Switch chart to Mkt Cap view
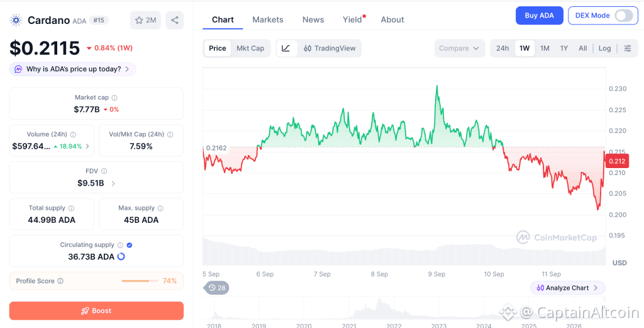The image size is (644, 328). tap(250, 48)
